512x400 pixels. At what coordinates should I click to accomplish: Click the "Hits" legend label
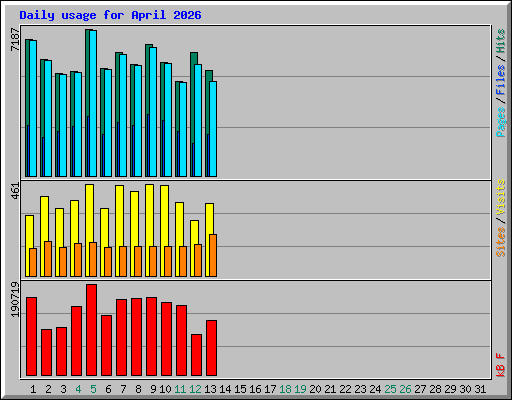click(500, 41)
